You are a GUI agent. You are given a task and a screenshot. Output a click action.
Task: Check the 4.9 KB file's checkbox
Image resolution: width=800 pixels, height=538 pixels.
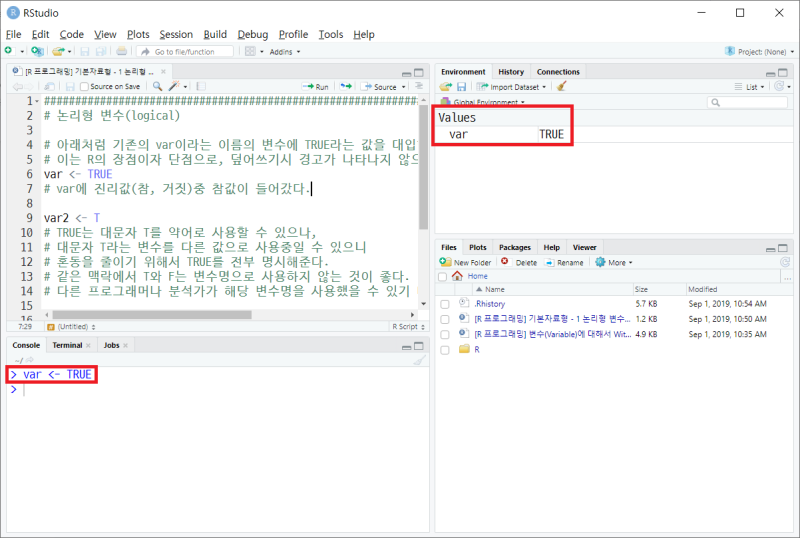[x=445, y=335]
